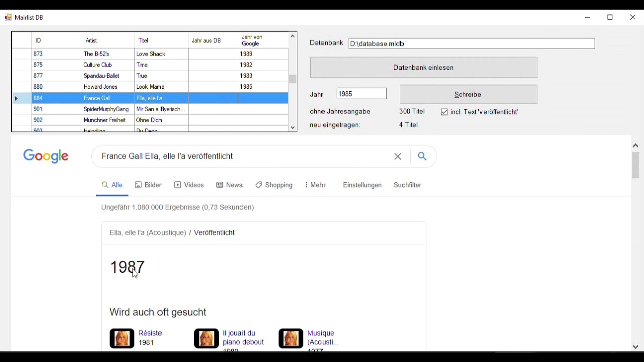
Task: Click the Musique (Acousti... link
Action: (323, 338)
